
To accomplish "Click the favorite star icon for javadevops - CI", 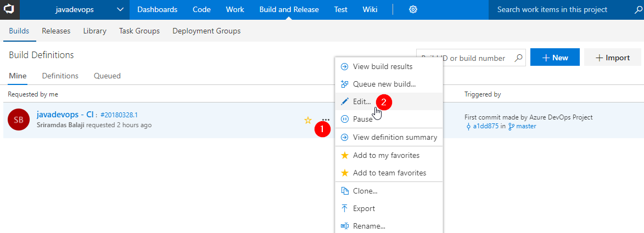I will [x=307, y=120].
